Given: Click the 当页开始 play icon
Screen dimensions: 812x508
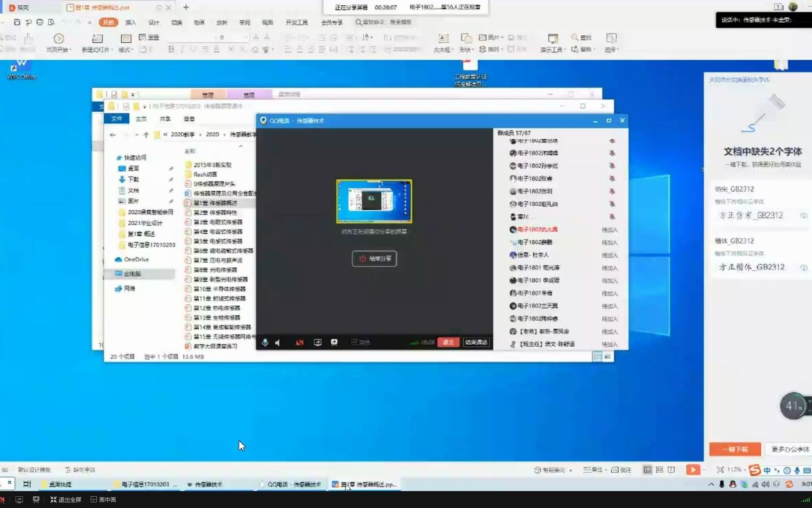Looking at the screenshot, I should pos(58,39).
